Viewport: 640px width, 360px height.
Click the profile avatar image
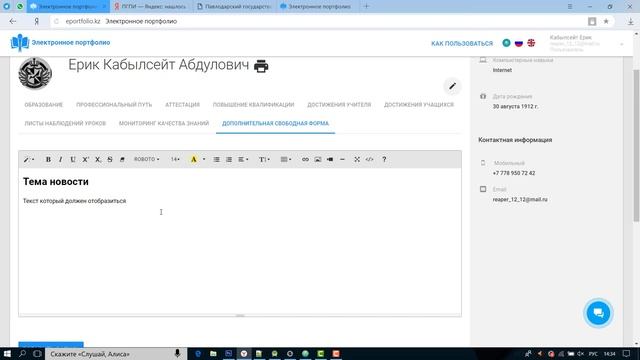35,74
